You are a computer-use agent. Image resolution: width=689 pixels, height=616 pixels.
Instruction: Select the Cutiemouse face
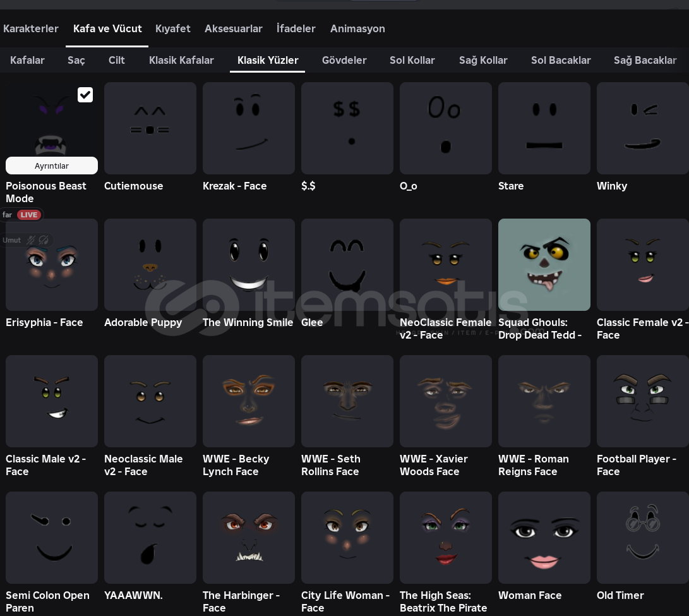click(150, 128)
